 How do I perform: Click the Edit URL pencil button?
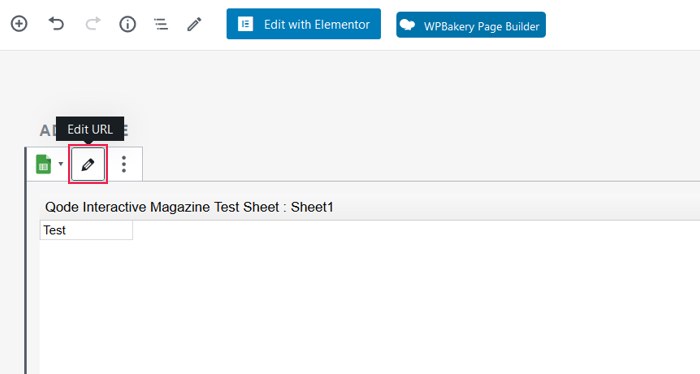pos(88,164)
